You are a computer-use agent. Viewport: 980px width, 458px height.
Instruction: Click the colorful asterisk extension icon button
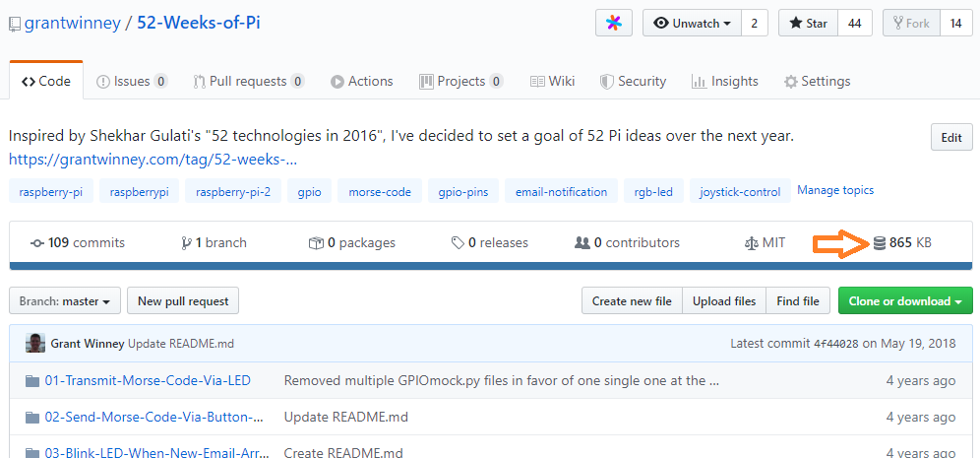(x=613, y=24)
